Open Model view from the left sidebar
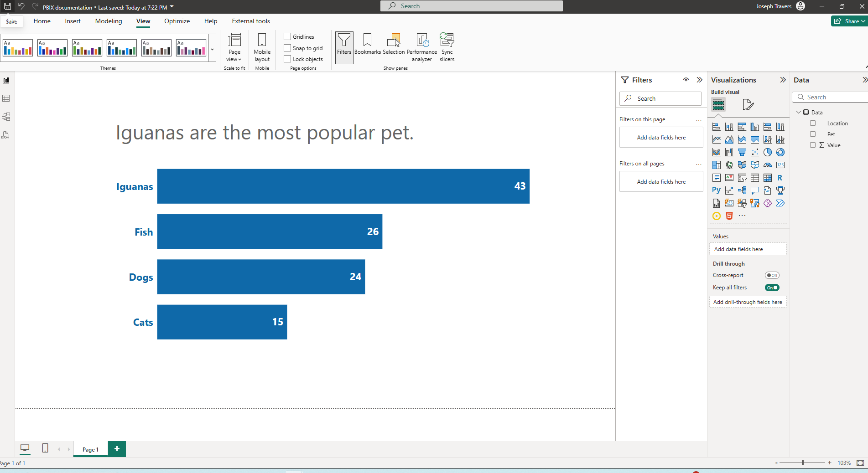 (x=6, y=116)
